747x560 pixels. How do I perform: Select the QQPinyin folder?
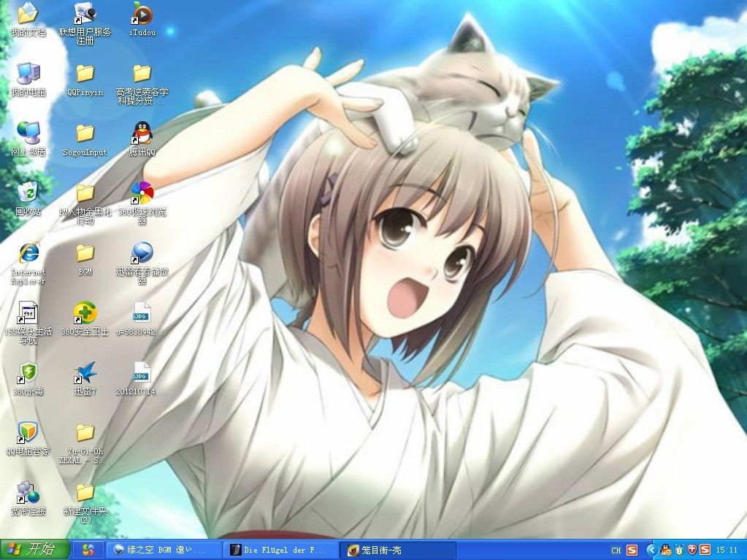[x=85, y=79]
